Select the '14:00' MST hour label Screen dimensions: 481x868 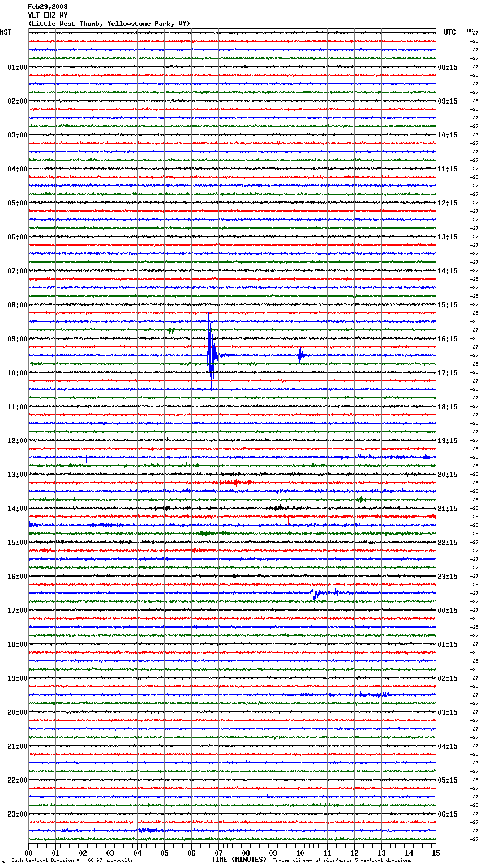point(18,509)
